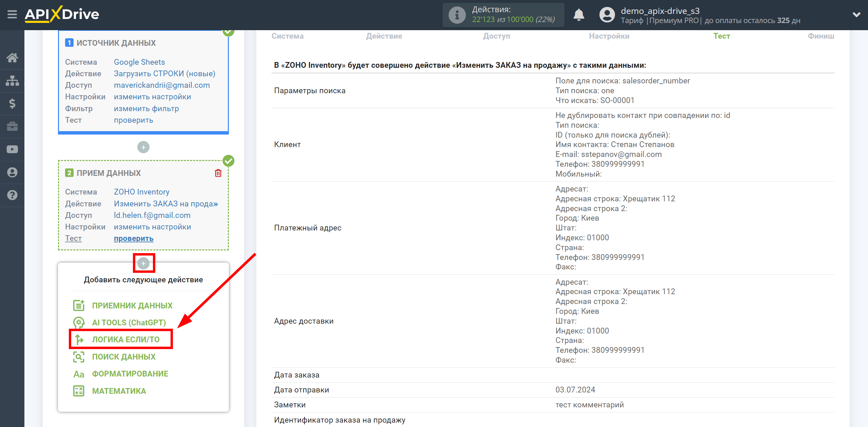868x427 pixels.
Task: Click the ПОИСК ДАННЫХ search icon
Action: tap(79, 357)
